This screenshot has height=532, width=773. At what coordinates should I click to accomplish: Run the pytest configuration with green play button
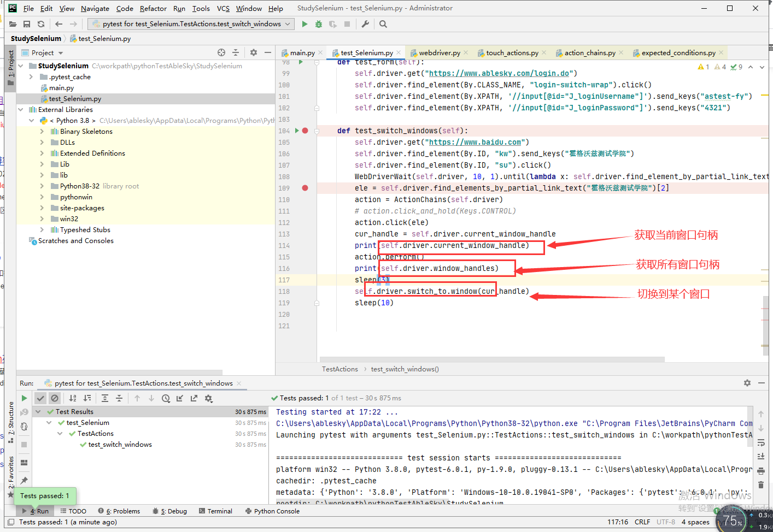point(304,24)
